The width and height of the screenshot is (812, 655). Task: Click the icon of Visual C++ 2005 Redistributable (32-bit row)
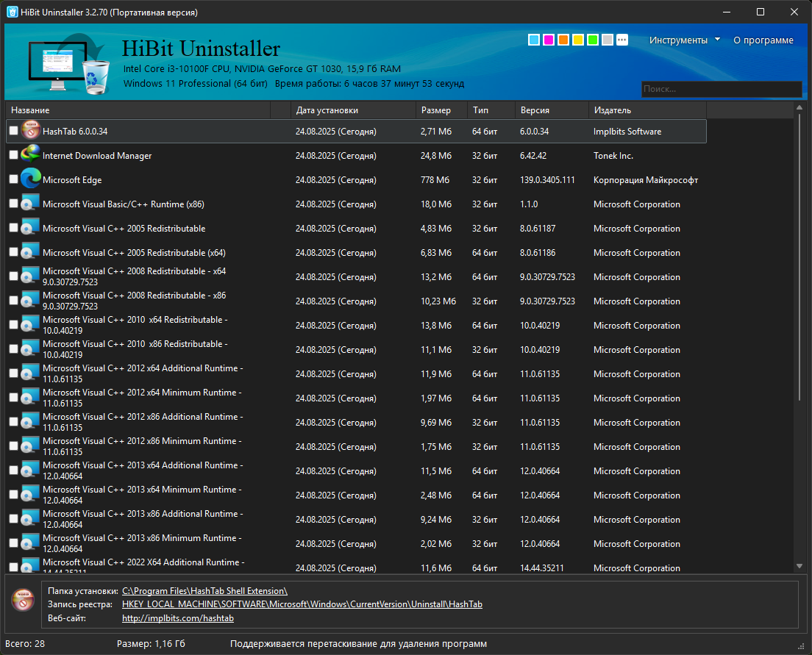coord(31,229)
